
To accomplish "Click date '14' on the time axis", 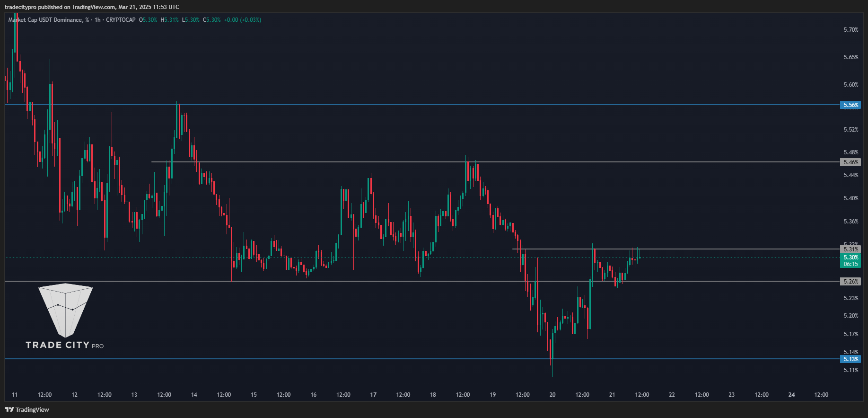I will 194,395.
